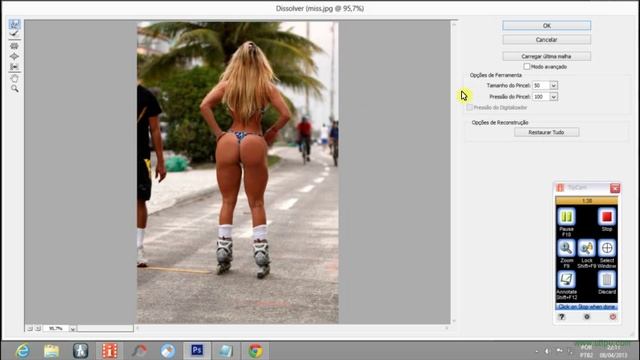The image size is (640, 360).
Task: Click the red recorder icon in taskbar
Action: (x=110, y=351)
